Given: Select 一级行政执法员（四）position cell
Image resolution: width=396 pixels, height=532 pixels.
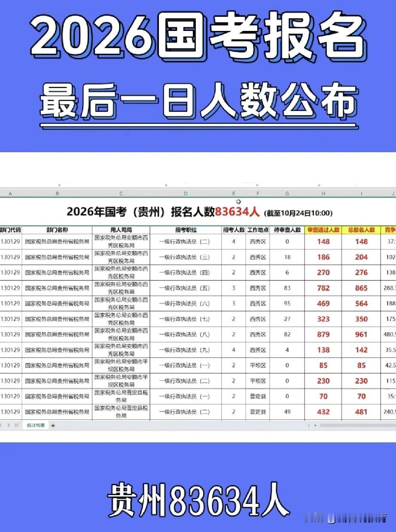Looking at the screenshot, I should tap(186, 272).
